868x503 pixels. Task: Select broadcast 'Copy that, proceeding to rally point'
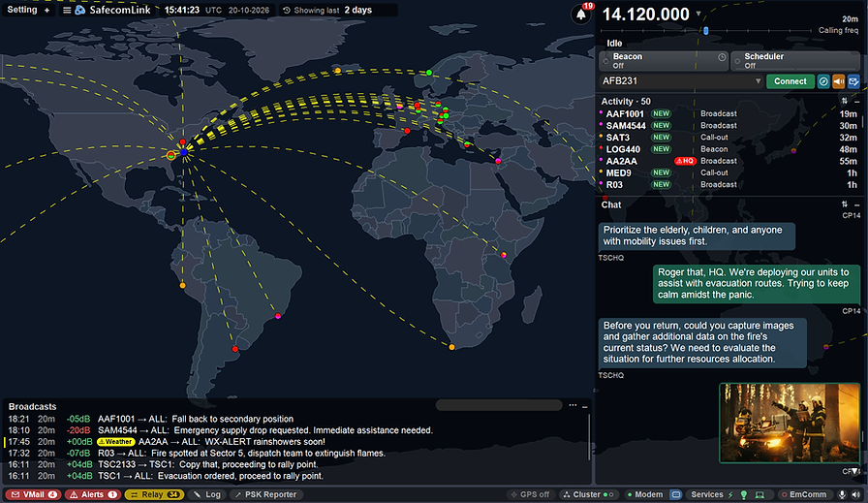(296, 465)
